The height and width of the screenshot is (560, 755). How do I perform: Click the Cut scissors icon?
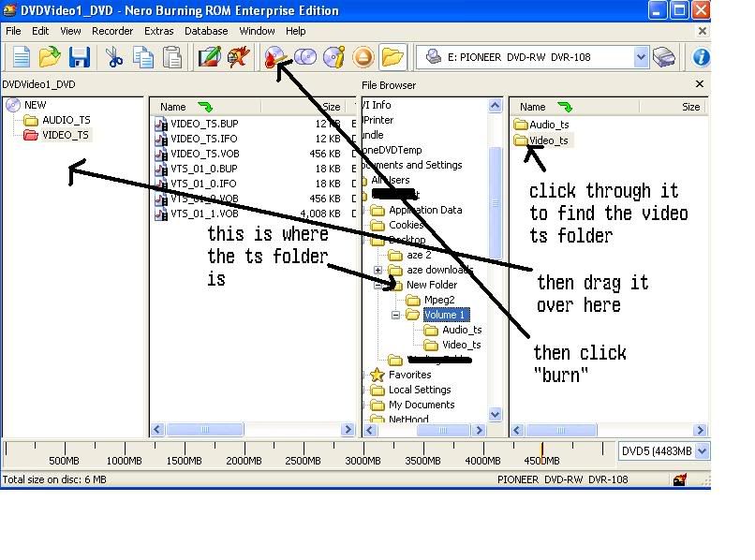click(114, 57)
